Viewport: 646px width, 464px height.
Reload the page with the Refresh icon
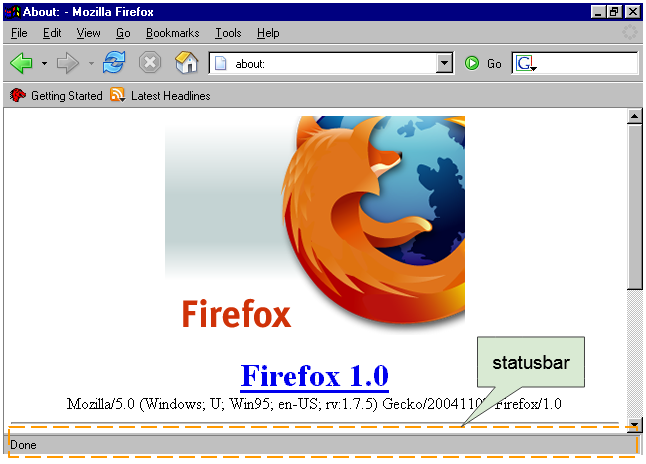coord(114,63)
